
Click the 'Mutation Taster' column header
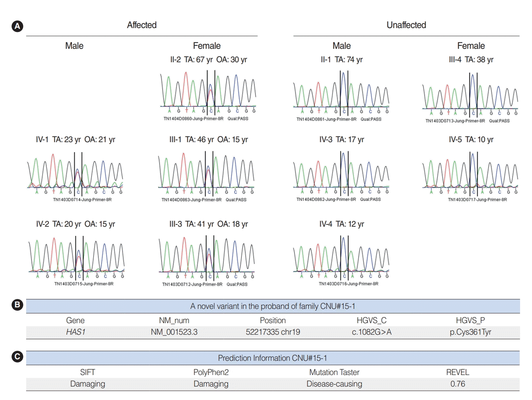[x=335, y=372]
